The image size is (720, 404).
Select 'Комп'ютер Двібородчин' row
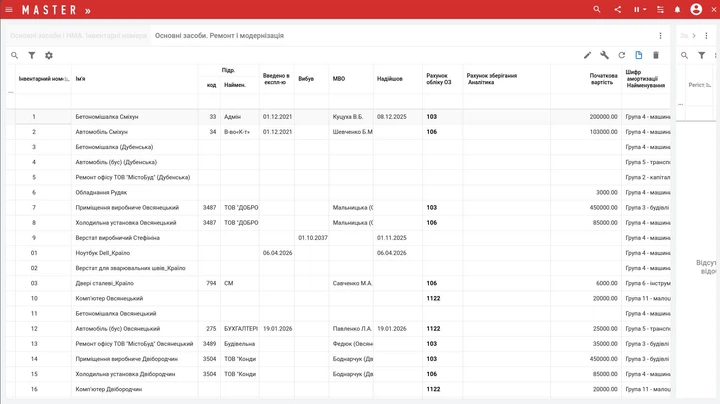[338, 389]
